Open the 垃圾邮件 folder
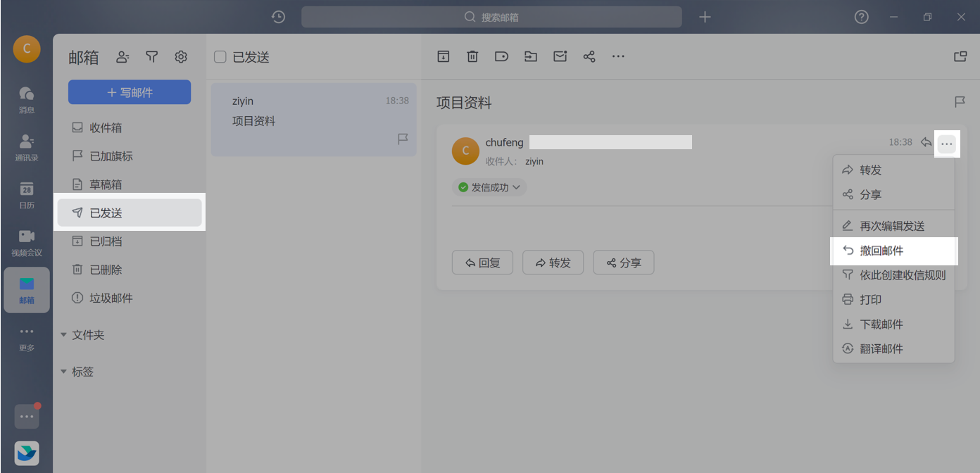Screen dimensions: 980x473 (x=130, y=298)
